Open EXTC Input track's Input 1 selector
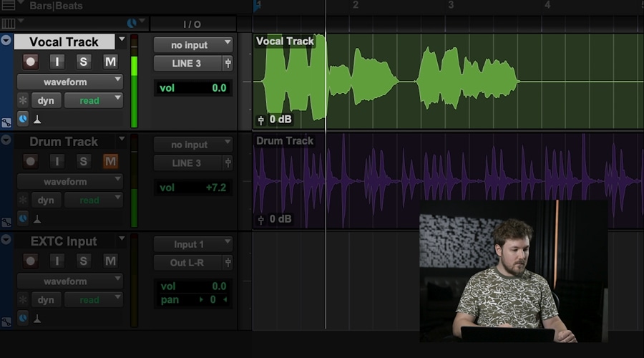The height and width of the screenshot is (358, 644). (x=192, y=244)
